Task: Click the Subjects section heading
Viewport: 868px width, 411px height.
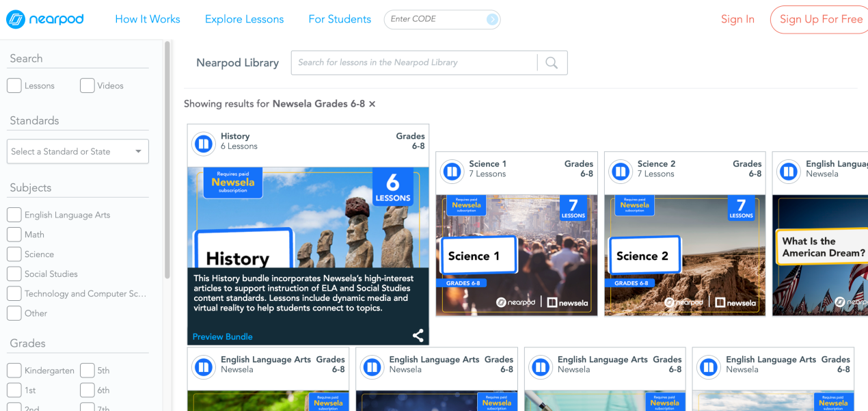Action: pyautogui.click(x=31, y=187)
